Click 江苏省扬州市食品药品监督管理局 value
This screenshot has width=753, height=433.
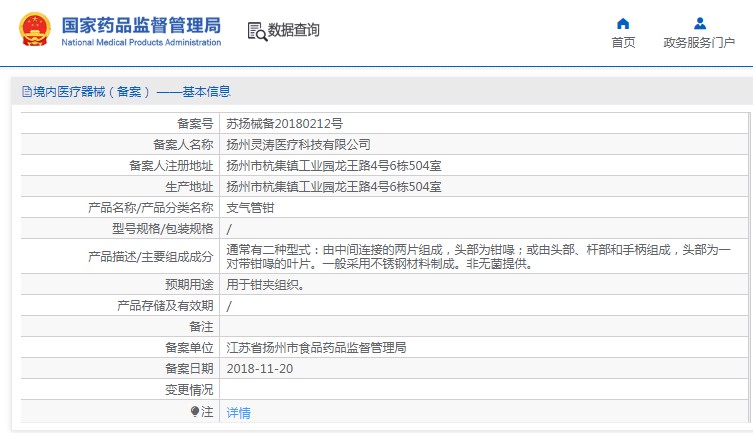(316, 348)
